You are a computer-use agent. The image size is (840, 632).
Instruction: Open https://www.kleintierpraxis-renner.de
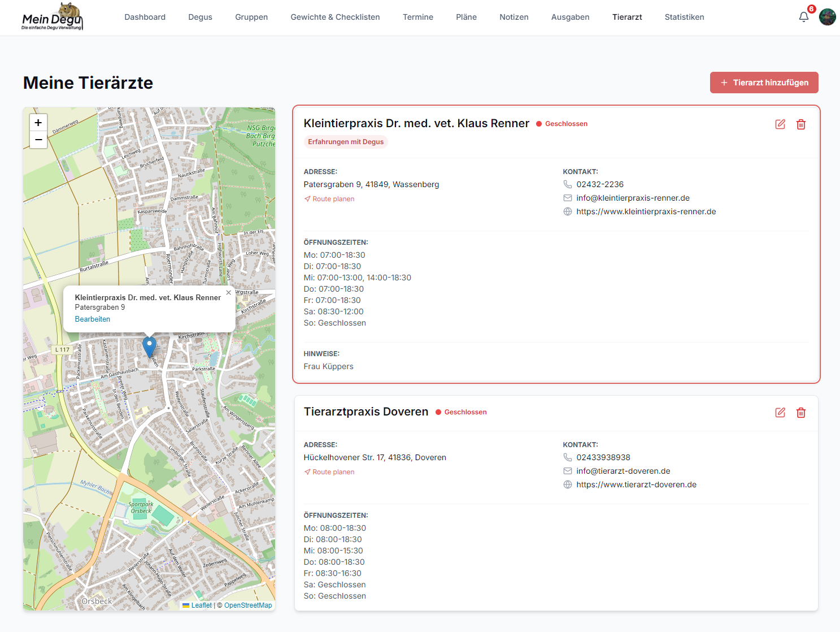(x=646, y=211)
